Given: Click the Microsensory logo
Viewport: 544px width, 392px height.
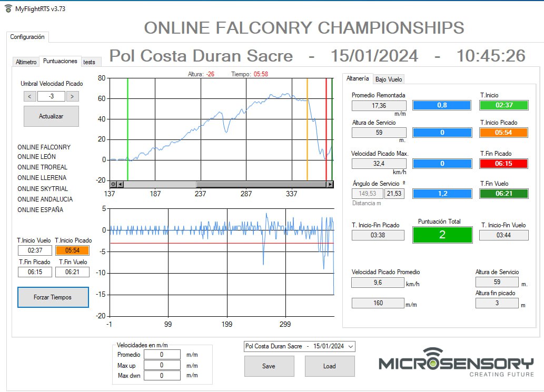Looking at the screenshot, I should (x=456, y=363).
